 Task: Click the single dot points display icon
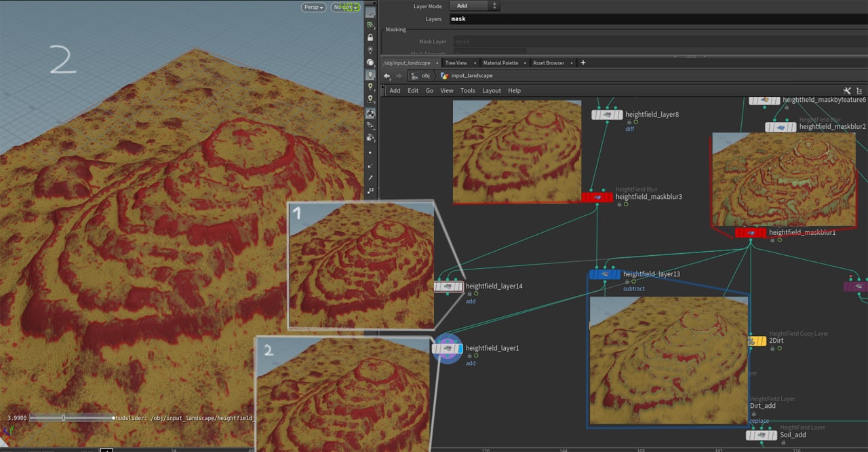coord(370,153)
